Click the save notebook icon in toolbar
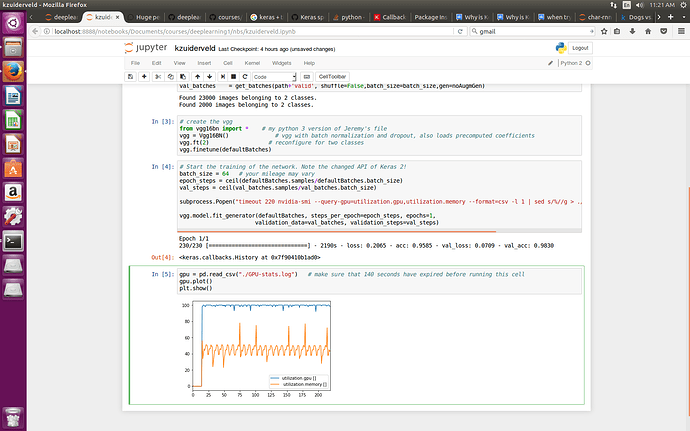The width and height of the screenshot is (690, 431). coord(131,76)
